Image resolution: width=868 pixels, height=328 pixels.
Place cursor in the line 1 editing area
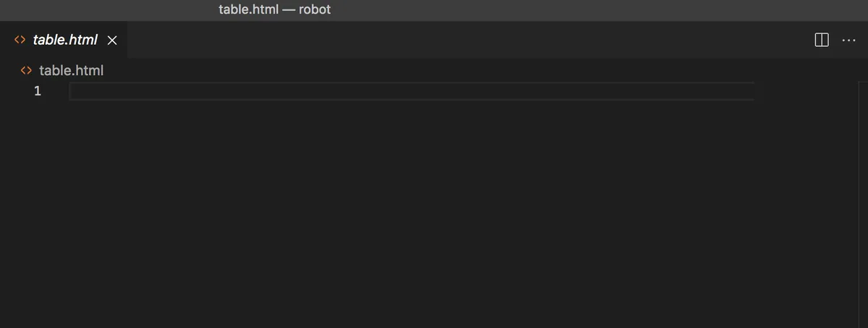coord(411,91)
